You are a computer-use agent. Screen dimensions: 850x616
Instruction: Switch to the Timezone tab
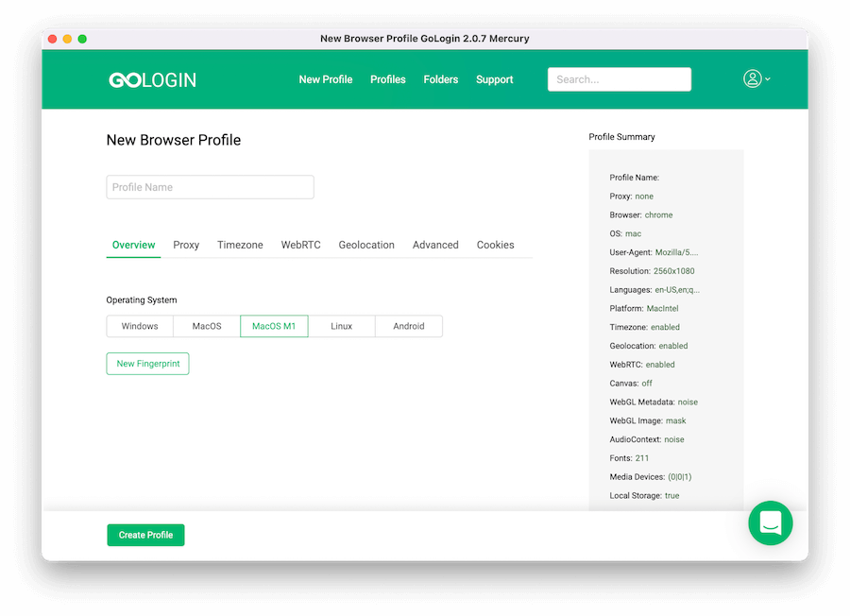pyautogui.click(x=240, y=245)
